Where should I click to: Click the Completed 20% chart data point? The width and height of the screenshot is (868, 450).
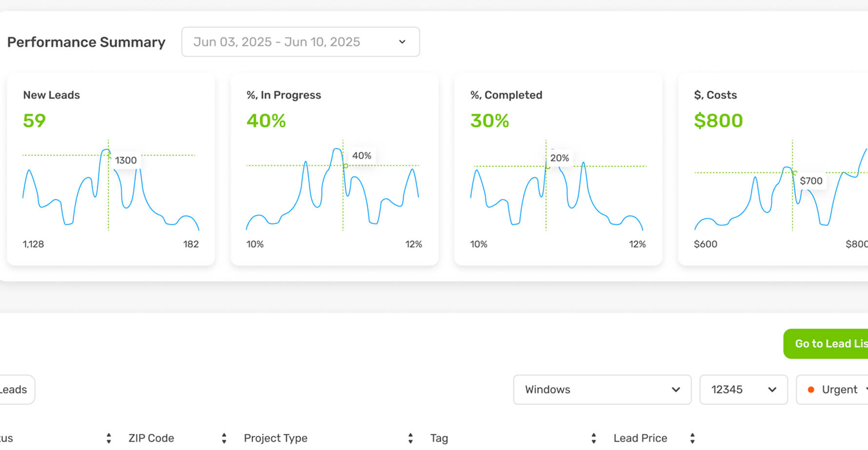(x=548, y=167)
